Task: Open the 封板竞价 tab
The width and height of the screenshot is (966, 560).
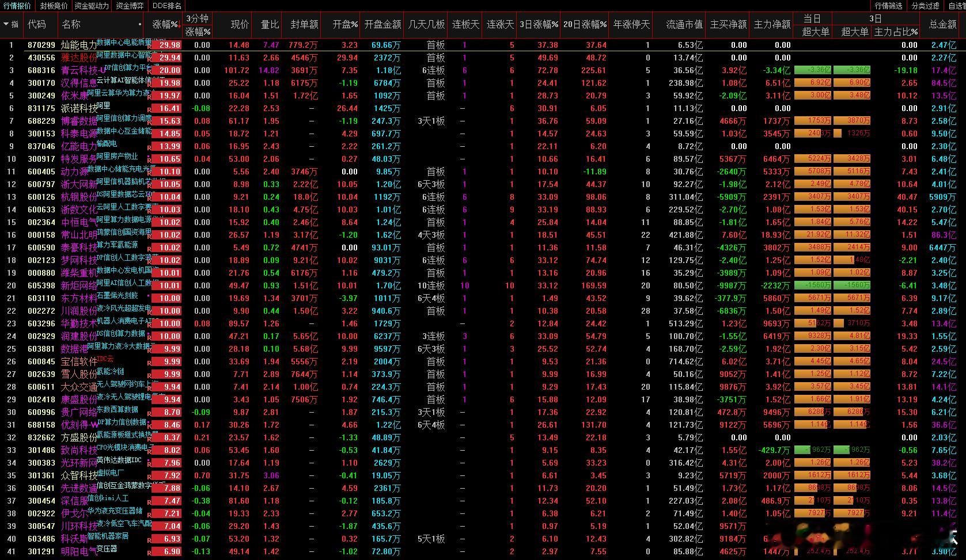Action: point(54,6)
